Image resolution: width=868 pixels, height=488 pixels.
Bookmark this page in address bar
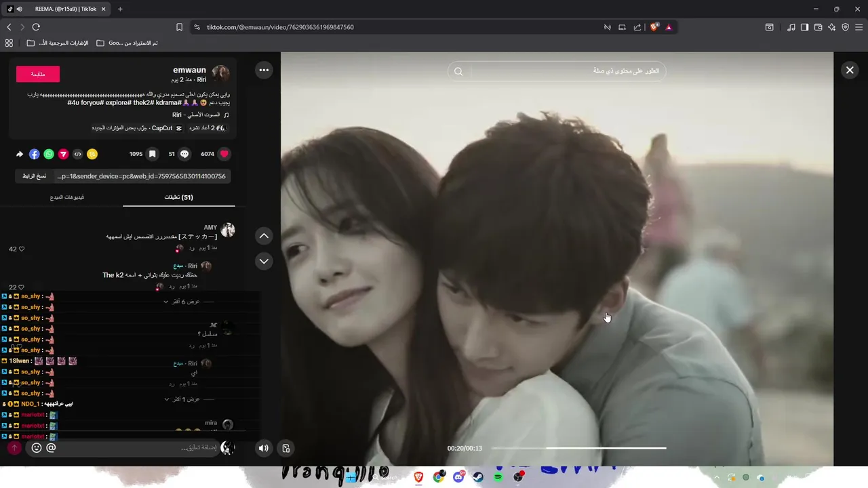[179, 27]
